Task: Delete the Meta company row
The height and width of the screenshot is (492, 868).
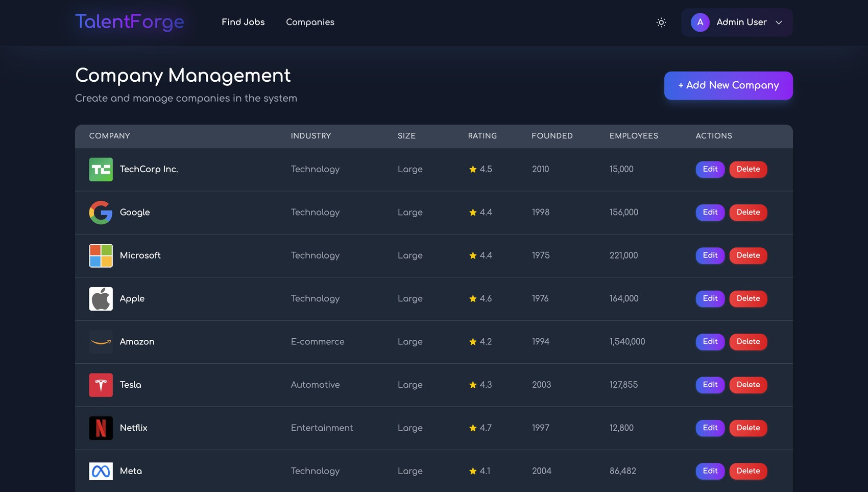Action: pos(748,471)
